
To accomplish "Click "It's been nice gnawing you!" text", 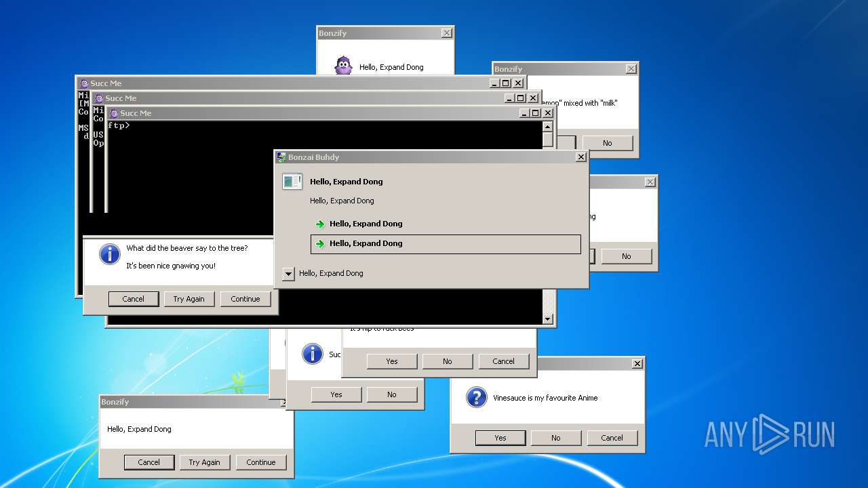I will 171,266.
